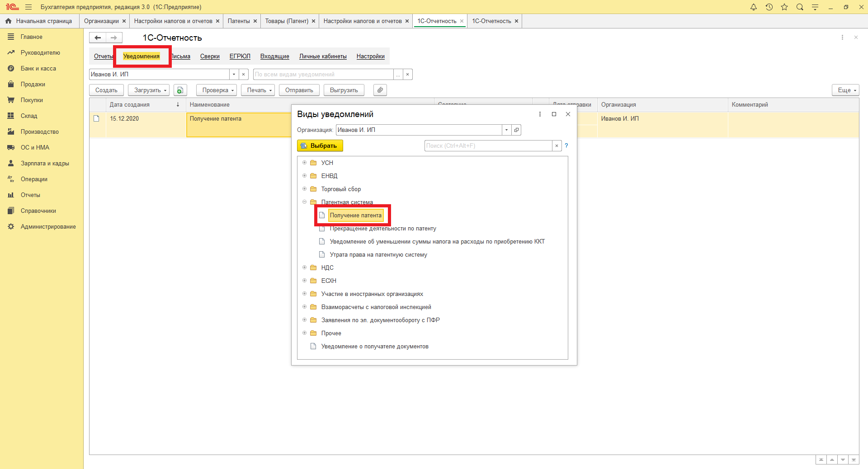Expand the УСН folder

pos(304,163)
